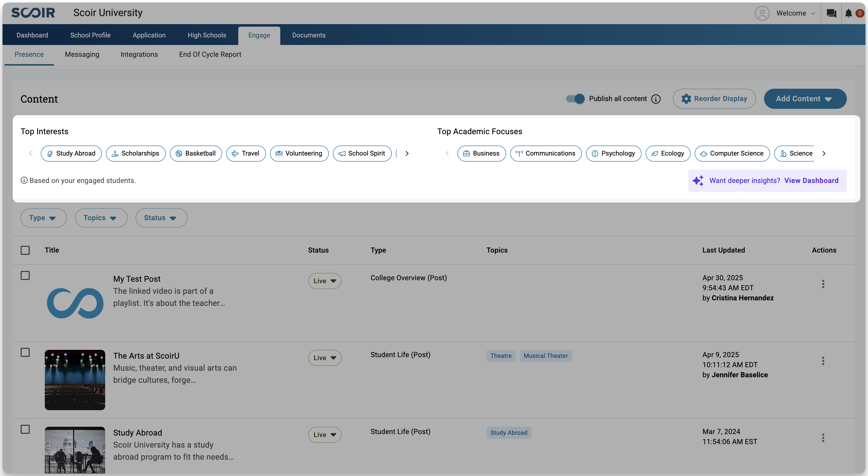The height and width of the screenshot is (476, 868).
Task: Click the Publish all content info icon
Action: [x=656, y=99]
